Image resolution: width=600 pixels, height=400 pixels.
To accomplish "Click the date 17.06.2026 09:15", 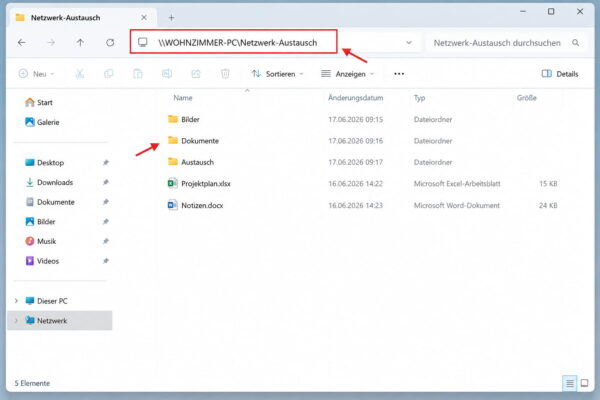I will (x=355, y=119).
